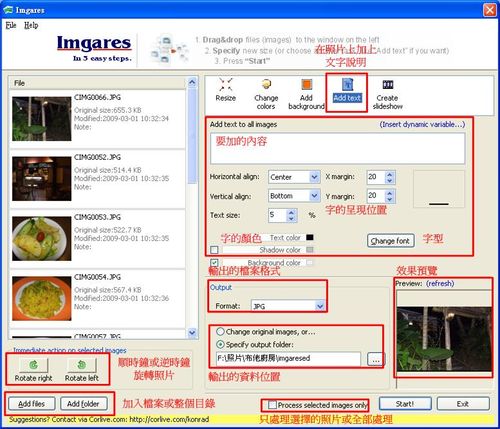Click the Y margin number field
The width and height of the screenshot is (500, 429).
(x=376, y=196)
